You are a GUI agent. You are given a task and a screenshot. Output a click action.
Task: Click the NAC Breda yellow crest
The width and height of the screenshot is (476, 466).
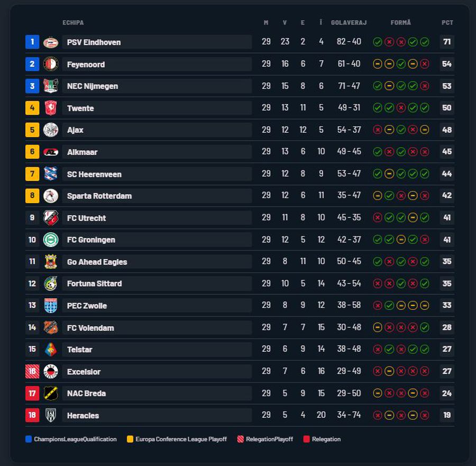(51, 394)
